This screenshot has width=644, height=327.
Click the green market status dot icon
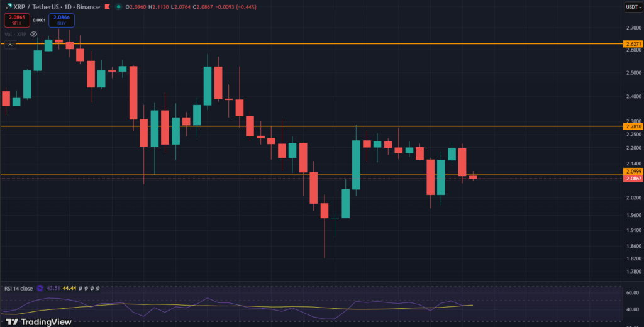(x=119, y=7)
